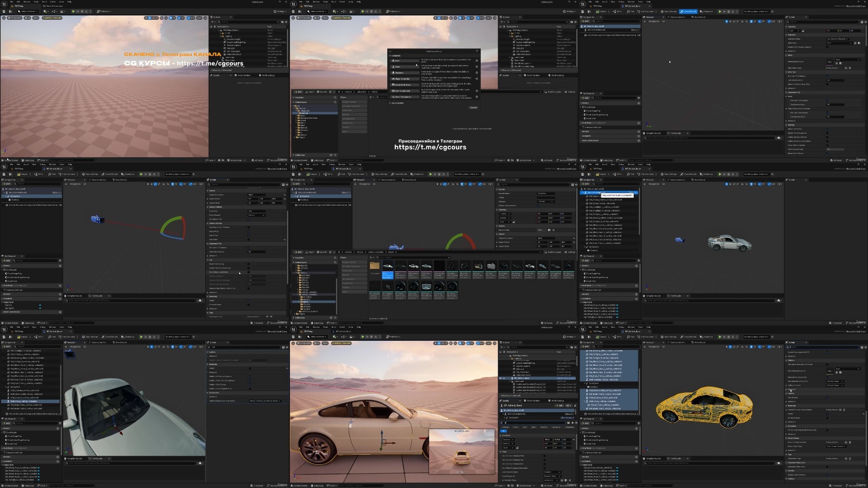This screenshot has height=488, width=868.
Task: Click Class Defaults in Mesh content folder window
Action: (399, 174)
